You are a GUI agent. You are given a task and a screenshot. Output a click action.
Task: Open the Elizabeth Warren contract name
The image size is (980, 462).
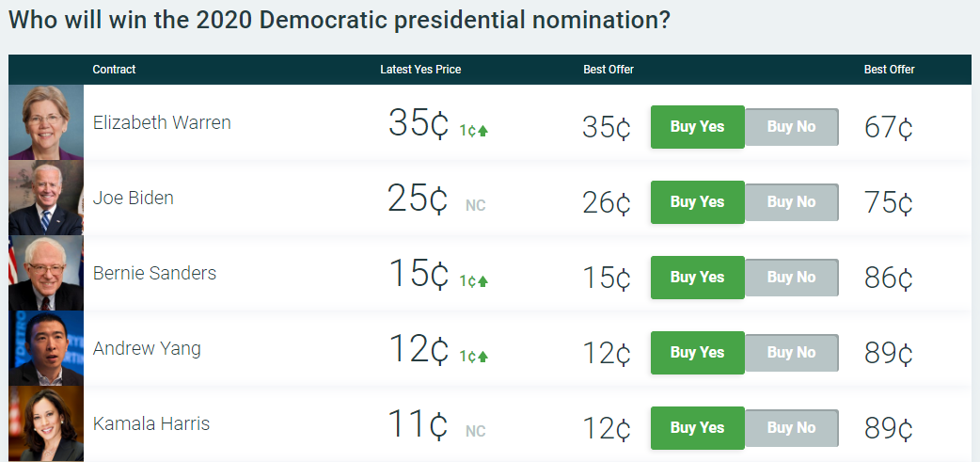tap(162, 122)
